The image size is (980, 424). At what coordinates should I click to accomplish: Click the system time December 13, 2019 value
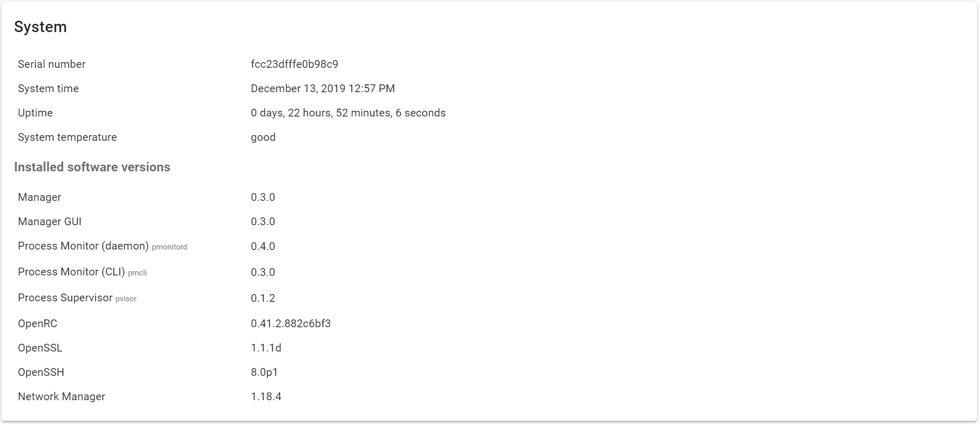pos(323,89)
